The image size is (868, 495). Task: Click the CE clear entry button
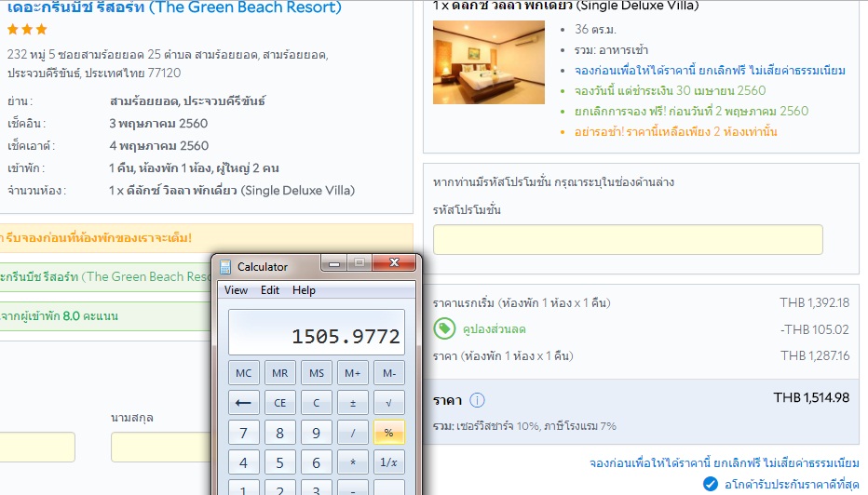tap(280, 403)
